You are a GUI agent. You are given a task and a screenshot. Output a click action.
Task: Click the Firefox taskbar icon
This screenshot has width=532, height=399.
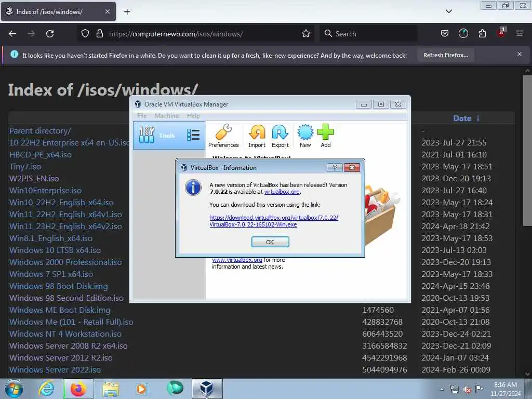(x=78, y=389)
